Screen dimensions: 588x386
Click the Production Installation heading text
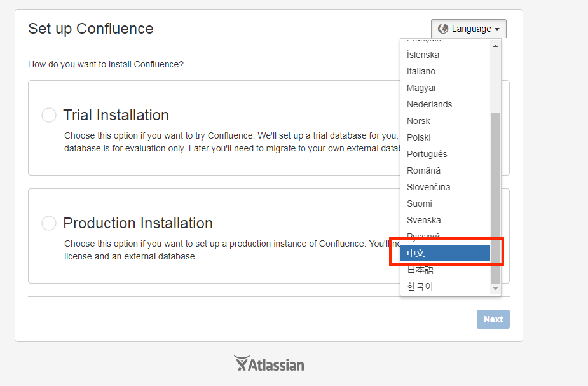pyautogui.click(x=138, y=223)
